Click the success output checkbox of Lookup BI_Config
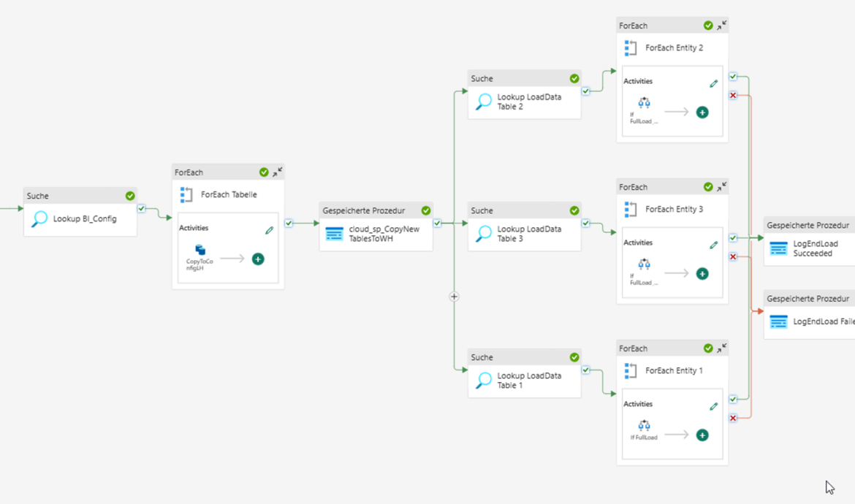The width and height of the screenshot is (855, 504). [x=142, y=209]
